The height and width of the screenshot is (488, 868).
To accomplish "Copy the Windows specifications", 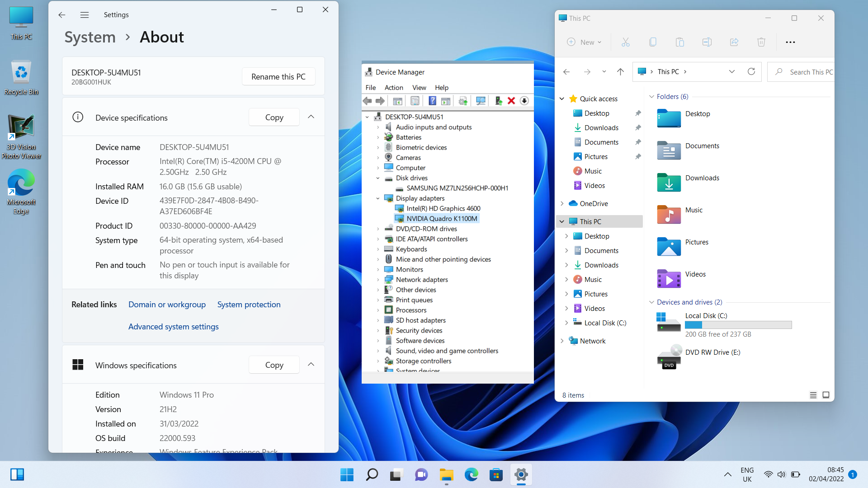I will coord(274,365).
